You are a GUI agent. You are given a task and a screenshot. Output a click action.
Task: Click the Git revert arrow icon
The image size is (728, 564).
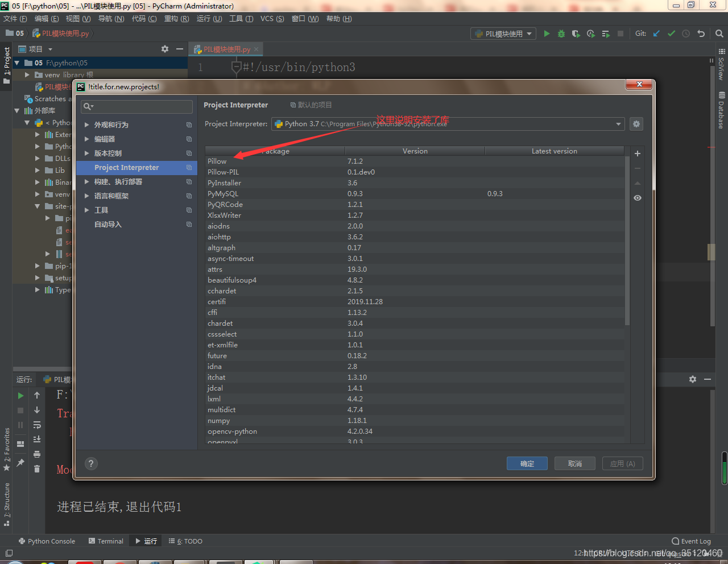pos(701,34)
